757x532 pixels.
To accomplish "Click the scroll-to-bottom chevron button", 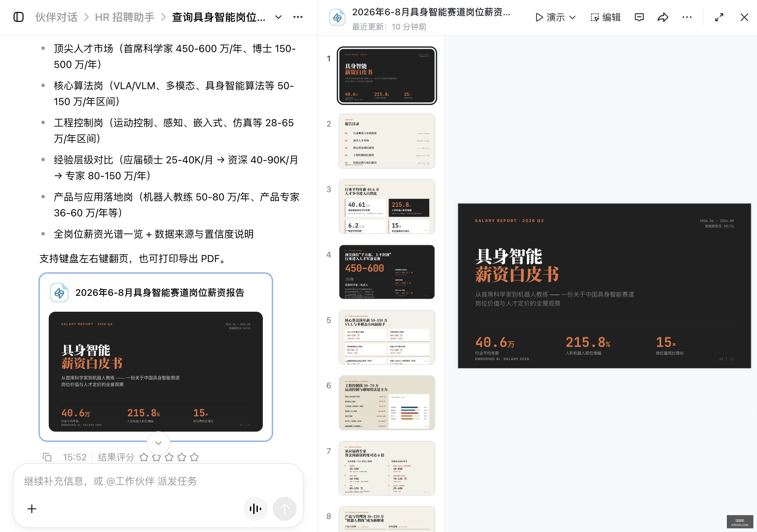I will (158, 443).
